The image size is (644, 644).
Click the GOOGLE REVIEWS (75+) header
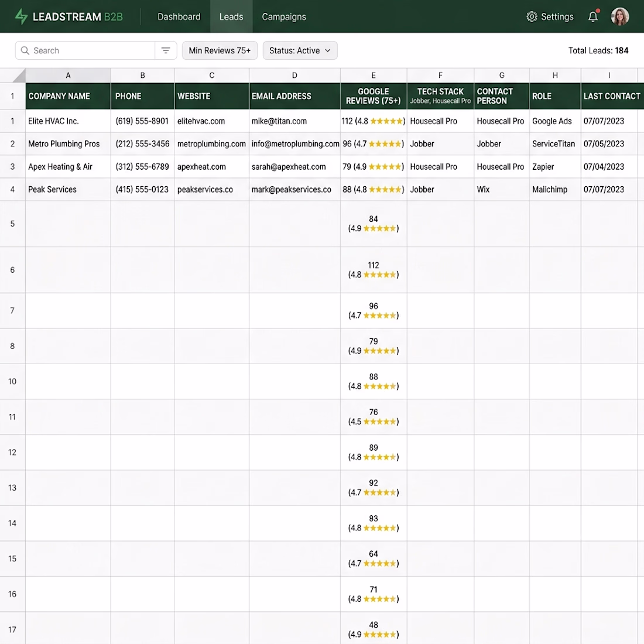pyautogui.click(x=374, y=96)
